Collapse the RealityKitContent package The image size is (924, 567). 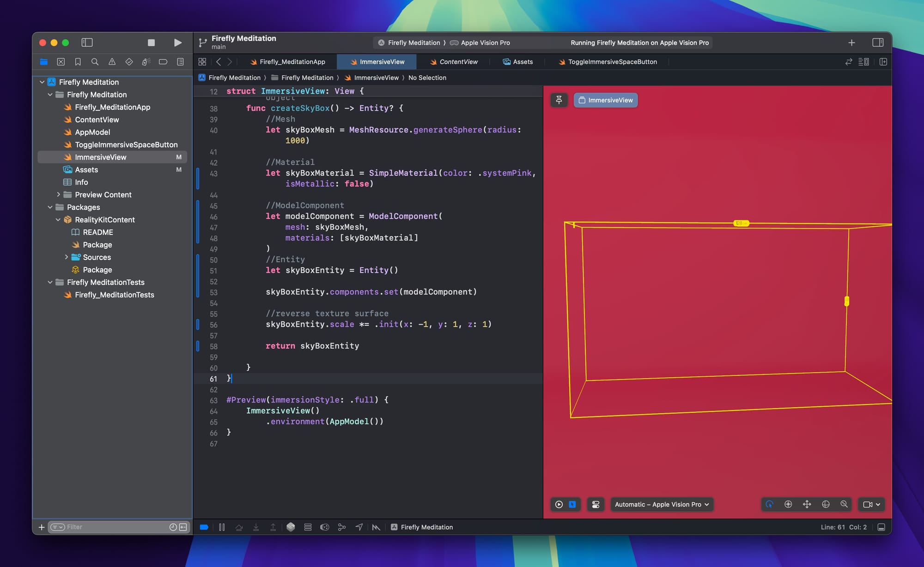(x=58, y=220)
